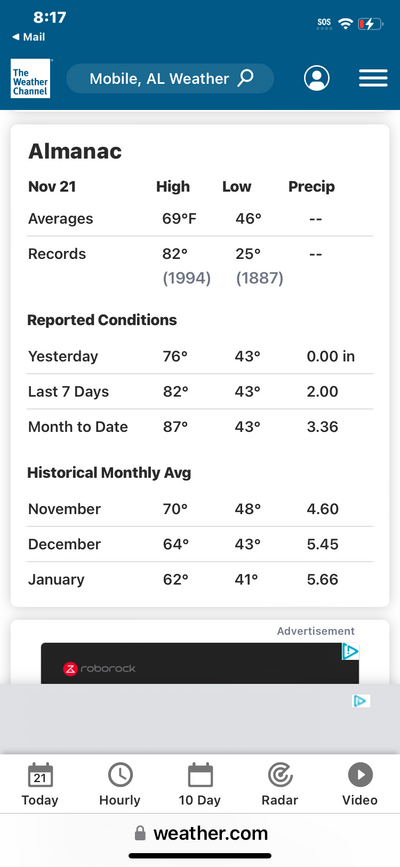Image resolution: width=400 pixels, height=867 pixels.
Task: Go back to the Mail app
Action: click(x=29, y=37)
